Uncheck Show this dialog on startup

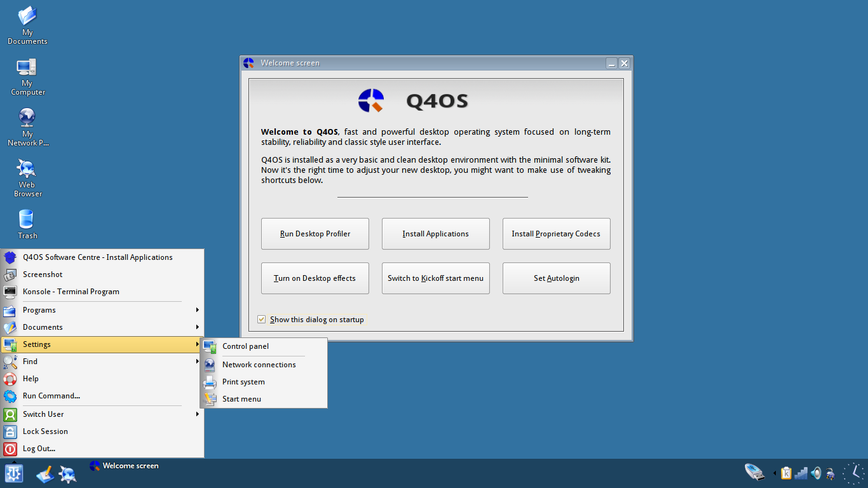tap(262, 320)
